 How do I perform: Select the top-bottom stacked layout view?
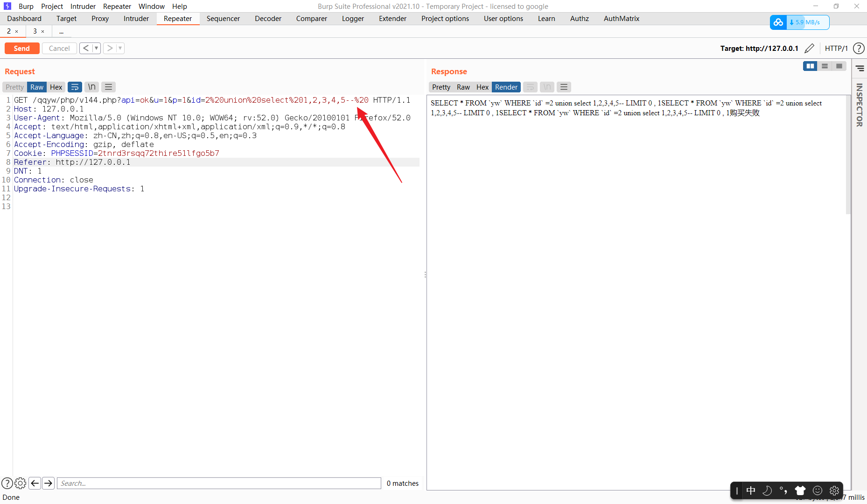(x=825, y=66)
